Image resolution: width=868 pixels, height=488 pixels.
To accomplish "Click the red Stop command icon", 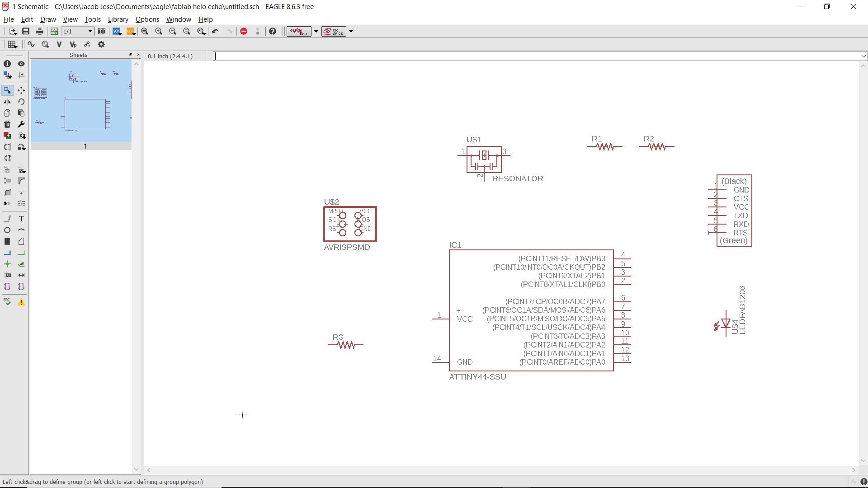I will [x=244, y=31].
